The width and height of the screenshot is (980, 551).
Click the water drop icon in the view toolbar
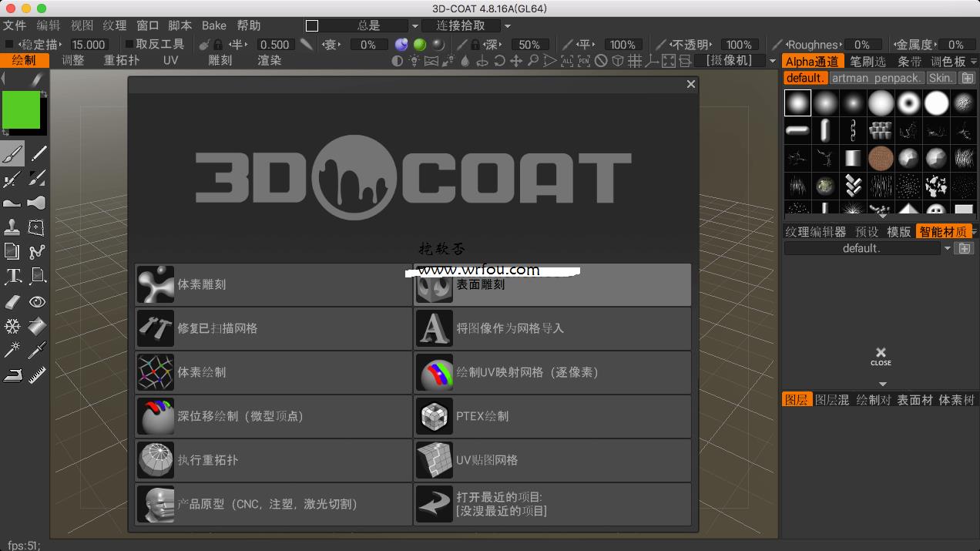(x=465, y=60)
